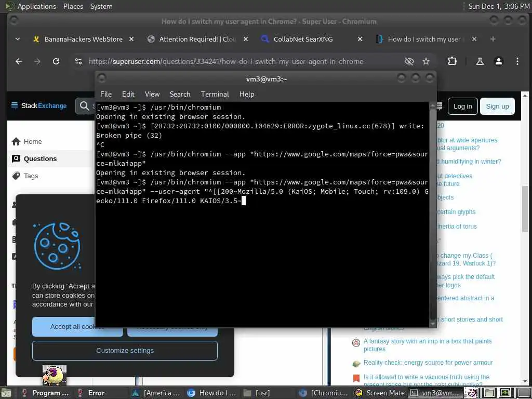This screenshot has height=399, width=532.
Task: Click the system monitor icon in bottom panel
Action: 505,393
